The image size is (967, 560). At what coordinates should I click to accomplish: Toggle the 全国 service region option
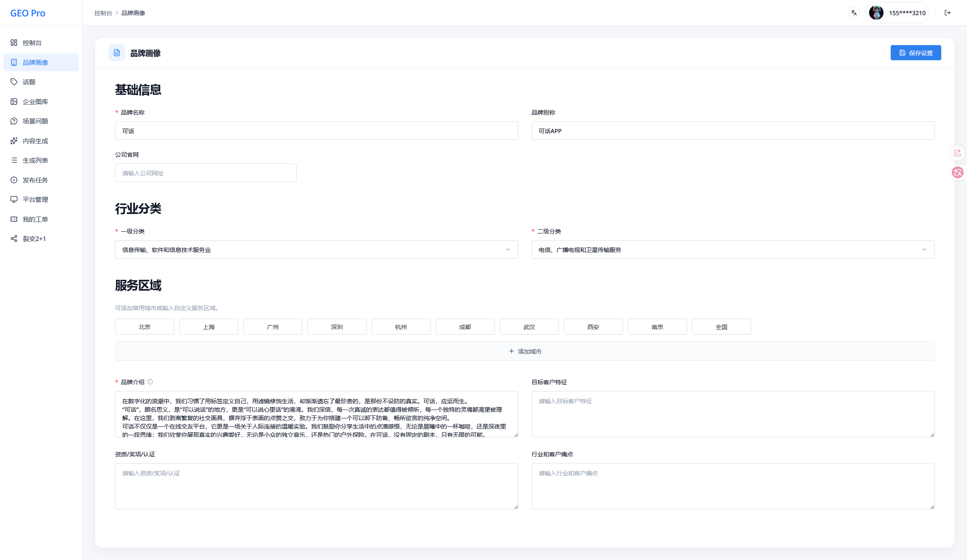pyautogui.click(x=721, y=327)
